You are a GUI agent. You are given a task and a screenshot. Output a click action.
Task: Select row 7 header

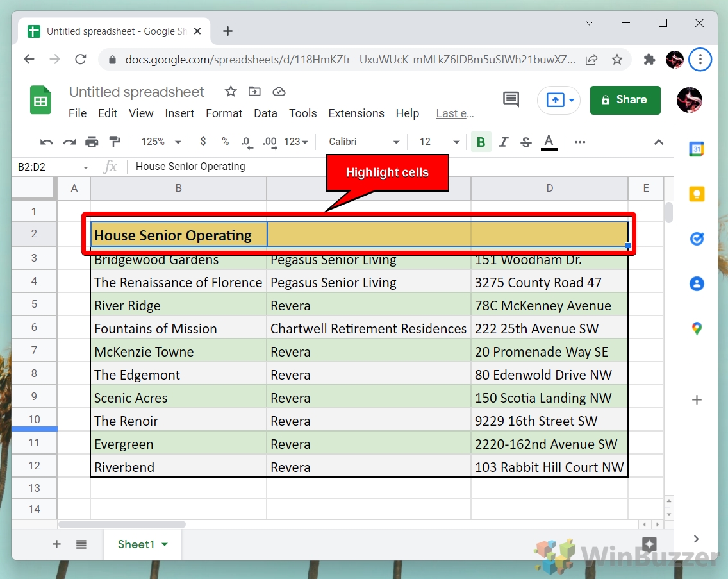(x=34, y=350)
